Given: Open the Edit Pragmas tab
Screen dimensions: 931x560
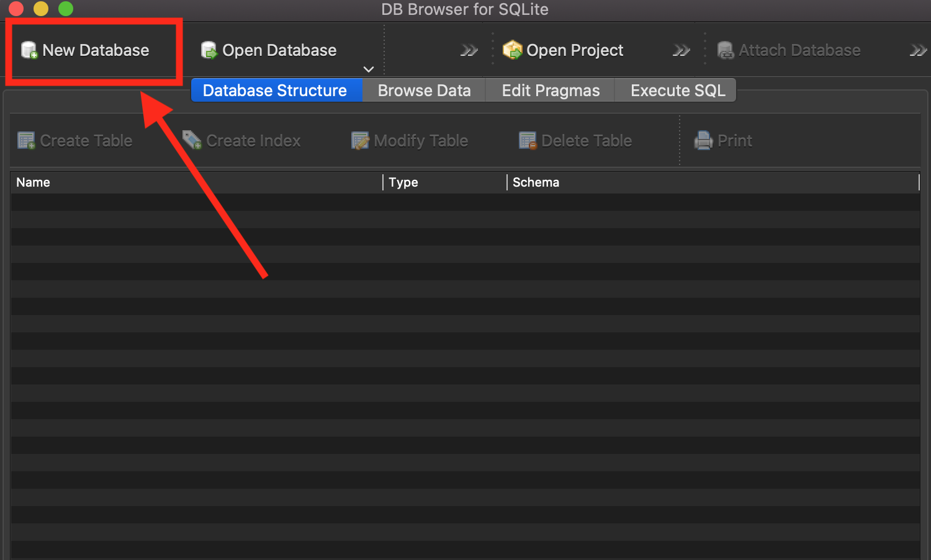Looking at the screenshot, I should coord(551,91).
